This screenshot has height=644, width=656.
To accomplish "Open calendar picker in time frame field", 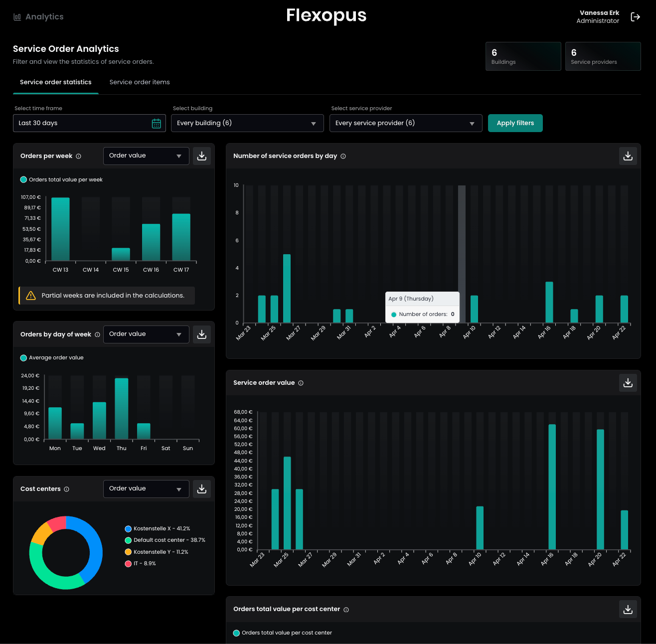I will click(x=156, y=124).
